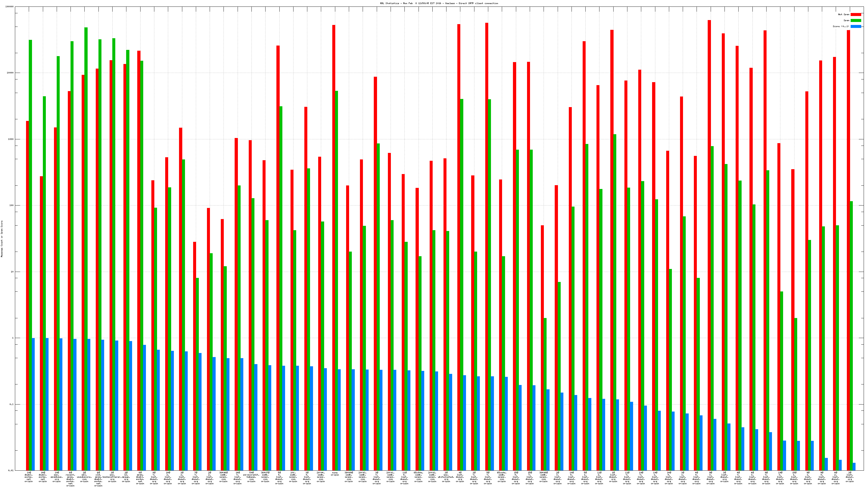
Task: Click the zen.spamhaus.org origin axis label
Action: point(57,477)
